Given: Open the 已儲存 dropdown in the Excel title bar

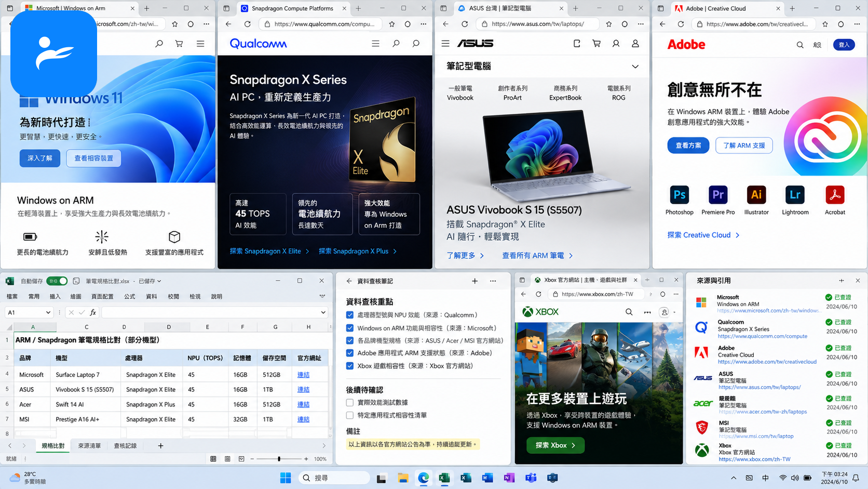Looking at the screenshot, I should pyautogui.click(x=150, y=281).
